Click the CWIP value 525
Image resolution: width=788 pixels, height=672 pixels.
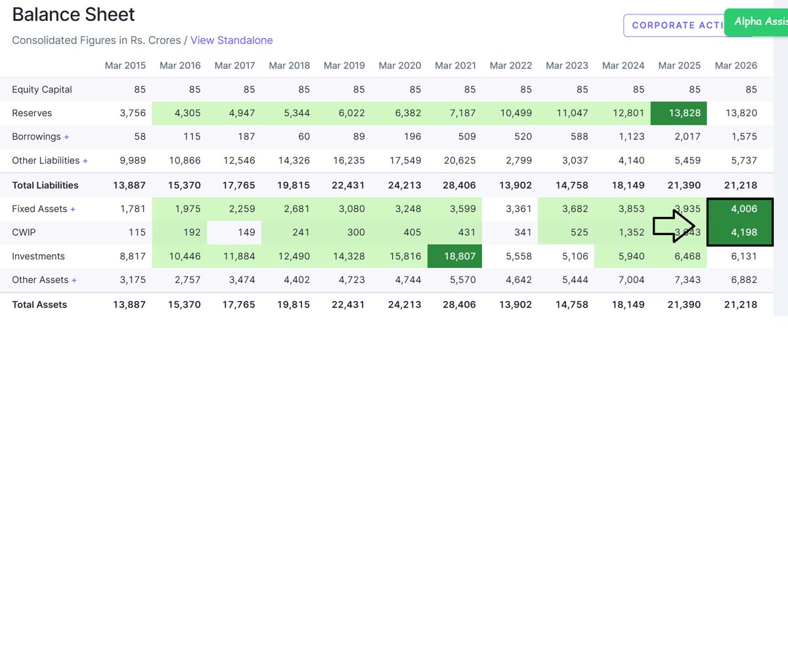click(x=579, y=233)
